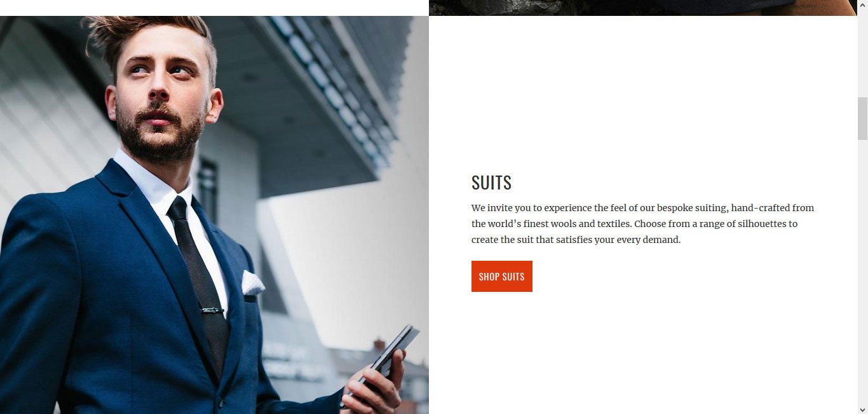
Task: Click the white pocket square on the jacket
Action: 252,283
